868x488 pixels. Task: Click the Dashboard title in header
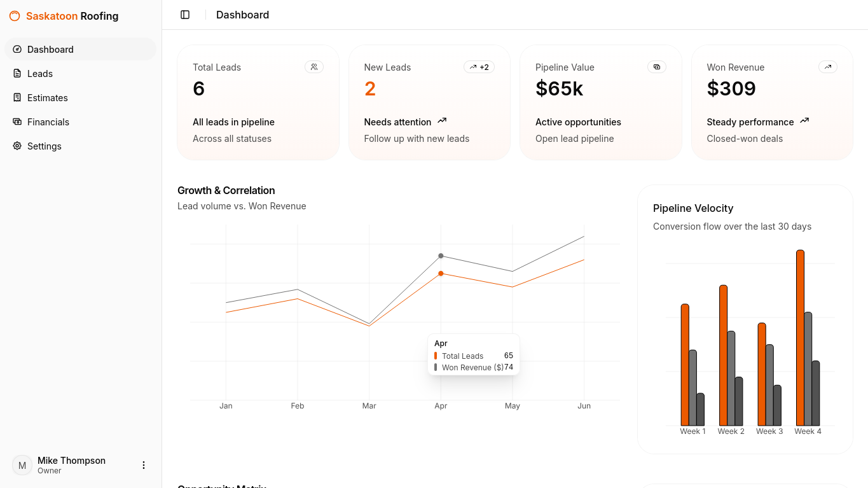242,15
